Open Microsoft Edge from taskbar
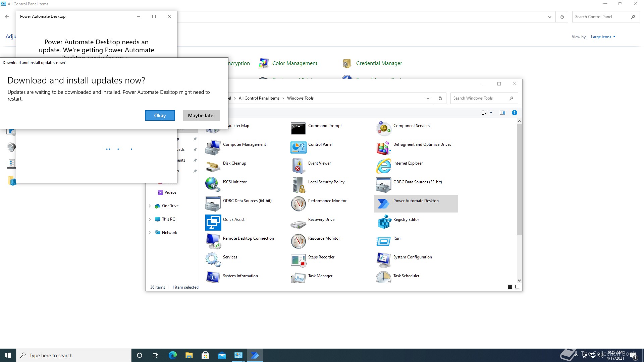 pos(173,355)
